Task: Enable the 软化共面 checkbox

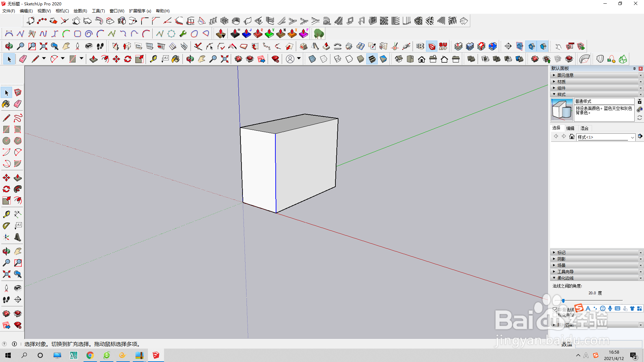Action: click(x=555, y=315)
